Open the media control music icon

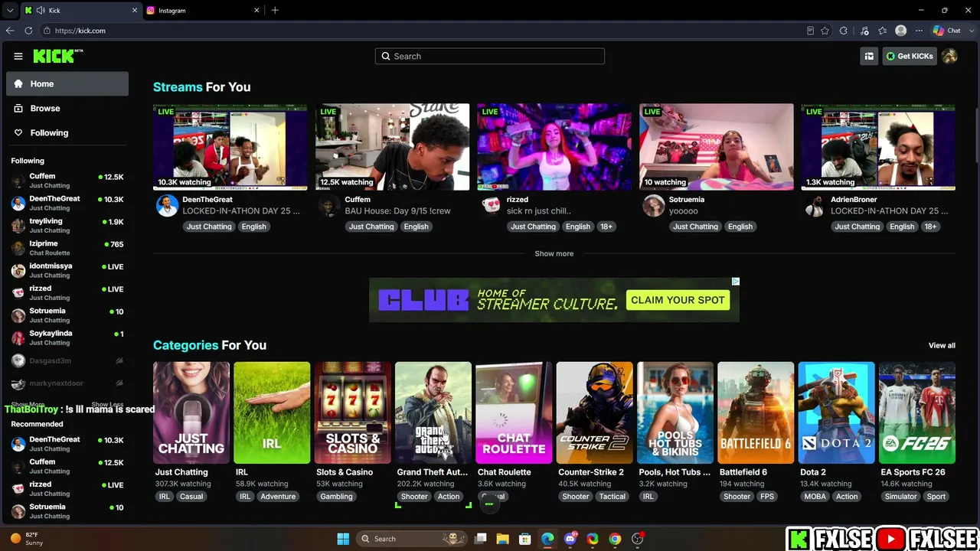tap(864, 31)
